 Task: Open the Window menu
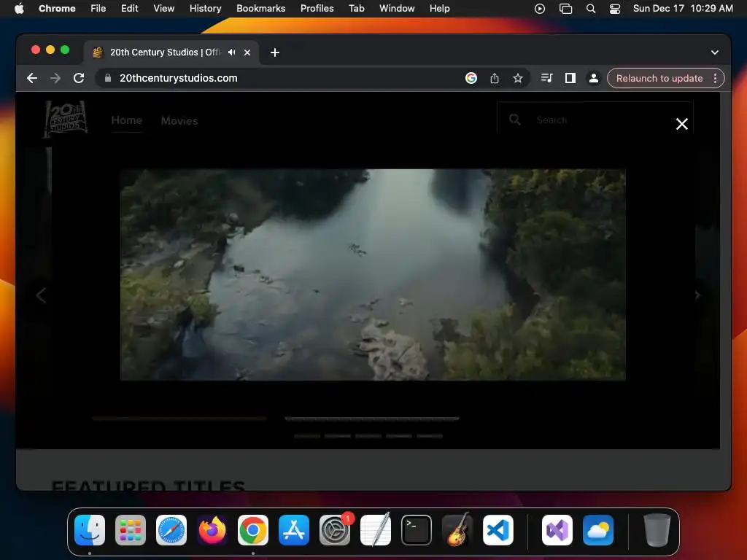point(397,9)
